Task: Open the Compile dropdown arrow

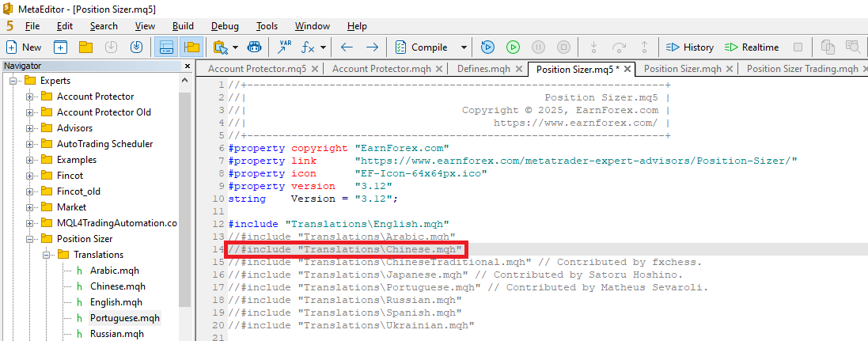Action: tap(464, 47)
